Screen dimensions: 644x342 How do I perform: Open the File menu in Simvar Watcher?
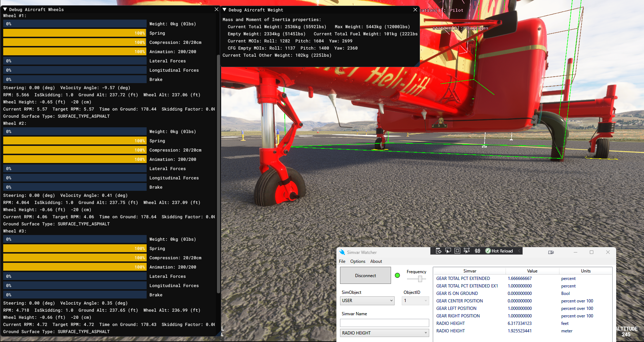pyautogui.click(x=342, y=261)
